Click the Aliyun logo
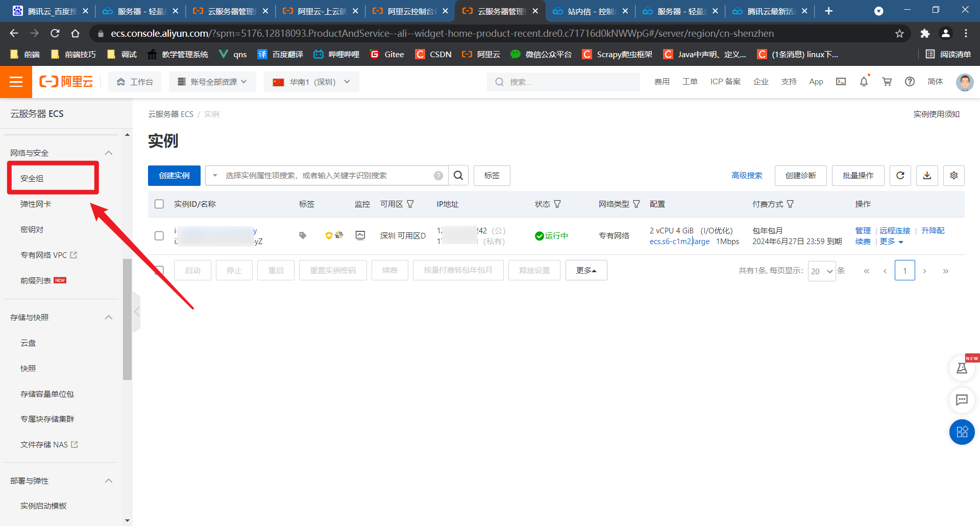The width and height of the screenshot is (980, 526). 66,82
